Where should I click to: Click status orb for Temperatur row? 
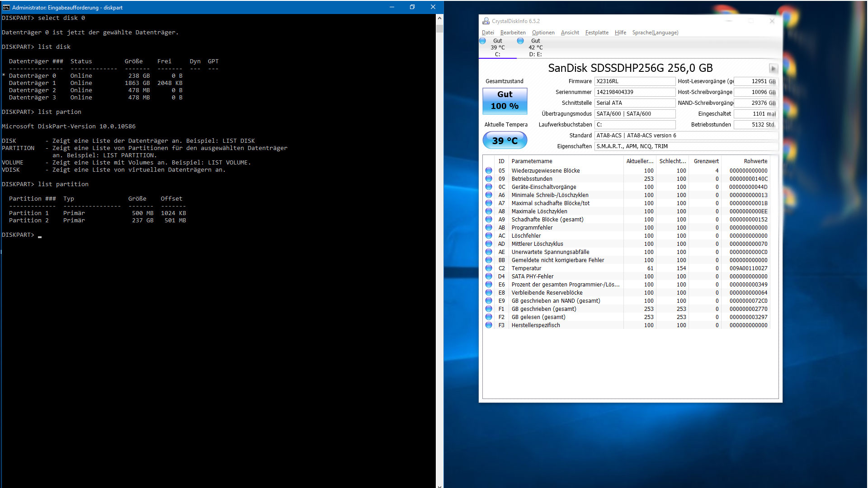pyautogui.click(x=489, y=268)
